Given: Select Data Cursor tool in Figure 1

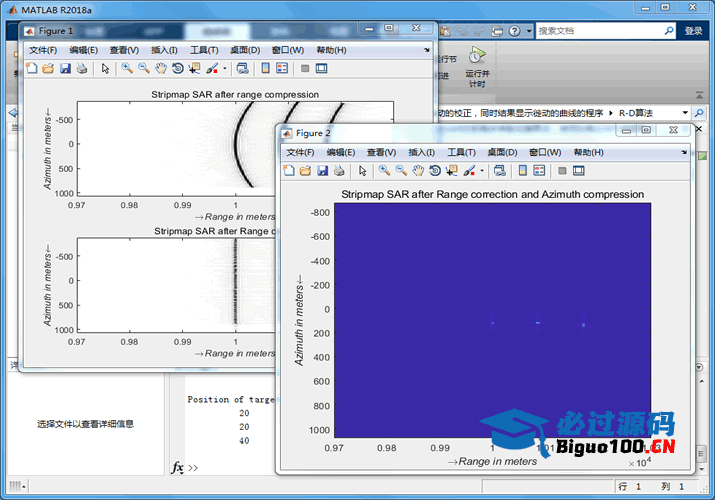Looking at the screenshot, I should (x=195, y=68).
